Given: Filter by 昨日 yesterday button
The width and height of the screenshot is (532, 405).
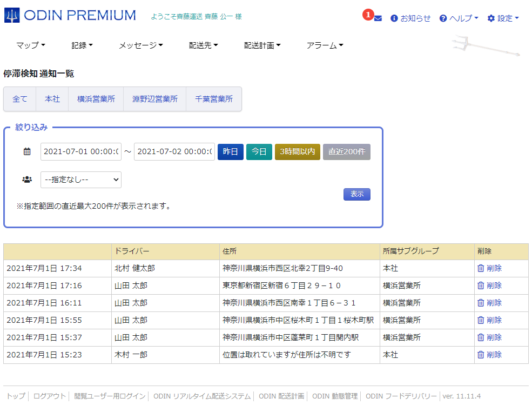Looking at the screenshot, I should 231,152.
